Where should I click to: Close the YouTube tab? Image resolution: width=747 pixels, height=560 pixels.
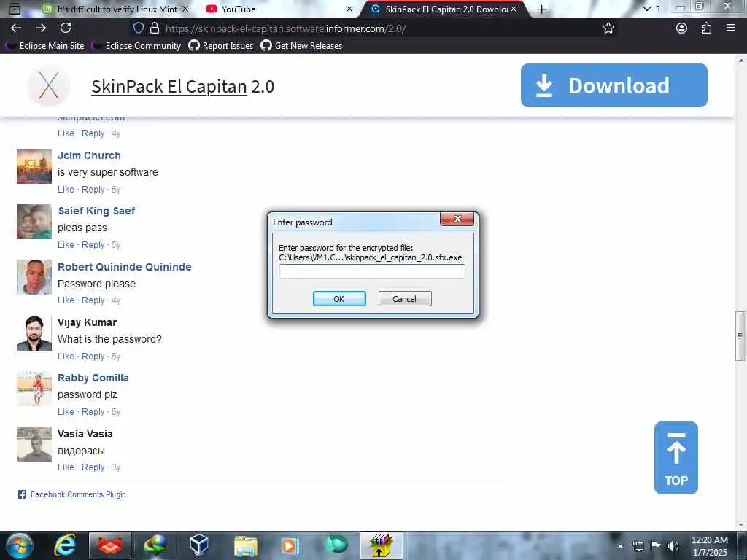pyautogui.click(x=349, y=9)
